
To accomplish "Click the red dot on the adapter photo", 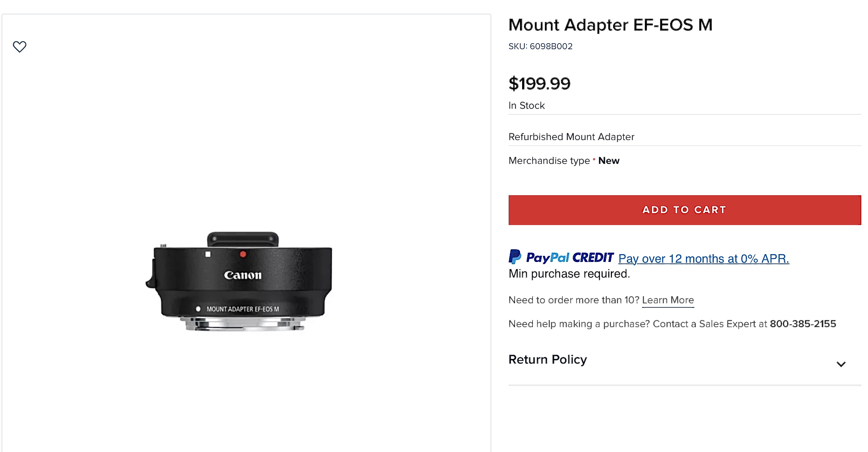I will click(x=243, y=254).
